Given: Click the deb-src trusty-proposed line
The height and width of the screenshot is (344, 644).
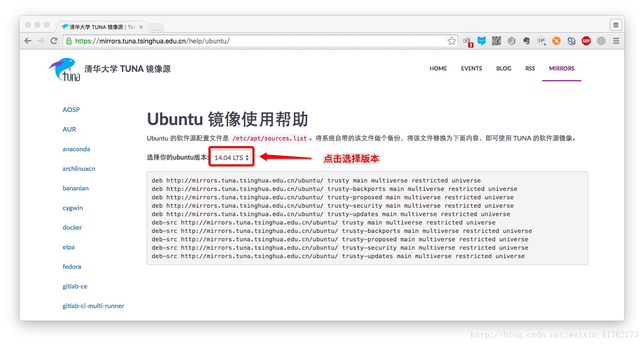Looking at the screenshot, I should point(340,239).
